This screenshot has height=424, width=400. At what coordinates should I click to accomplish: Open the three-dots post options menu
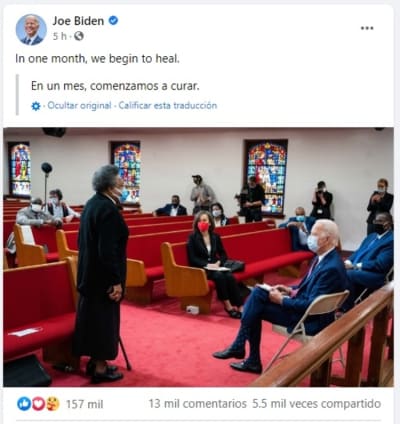click(367, 28)
